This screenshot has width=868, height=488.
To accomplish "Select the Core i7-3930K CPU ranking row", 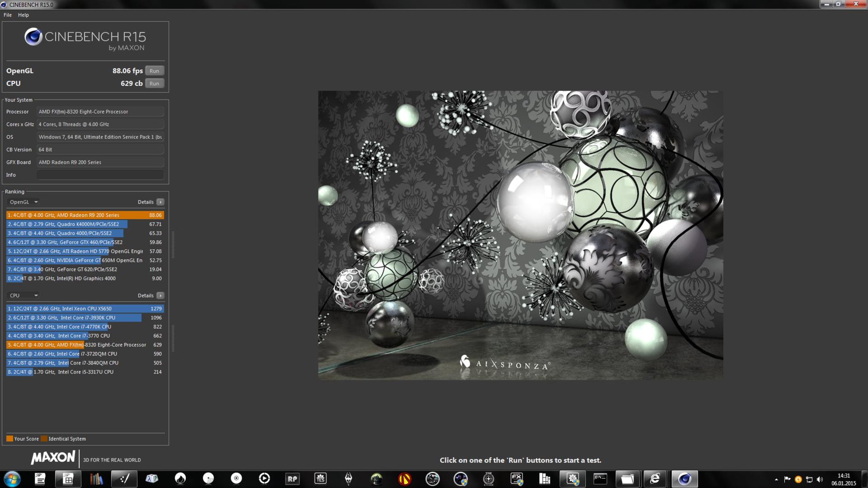I will coord(85,317).
